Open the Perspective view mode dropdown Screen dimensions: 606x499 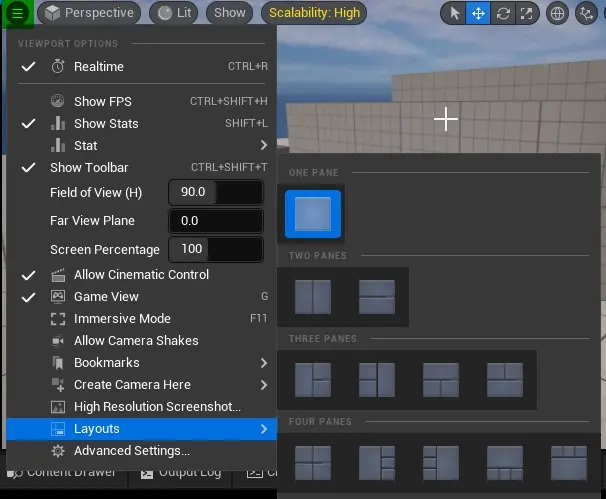pos(89,13)
